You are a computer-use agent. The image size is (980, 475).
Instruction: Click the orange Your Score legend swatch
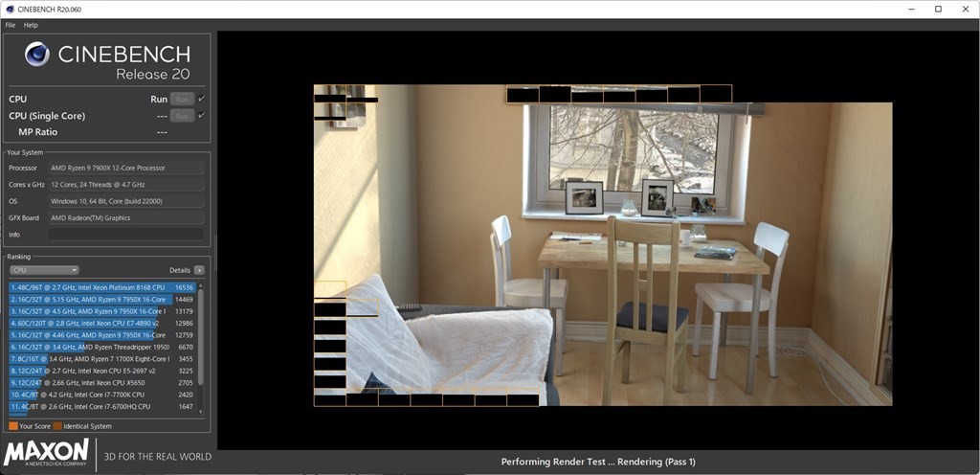(x=12, y=425)
